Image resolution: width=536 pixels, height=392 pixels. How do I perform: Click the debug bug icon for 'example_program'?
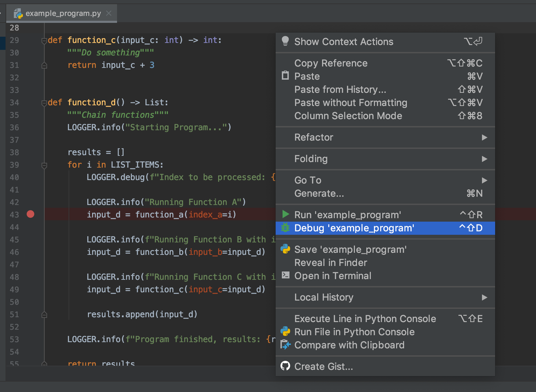pos(285,228)
